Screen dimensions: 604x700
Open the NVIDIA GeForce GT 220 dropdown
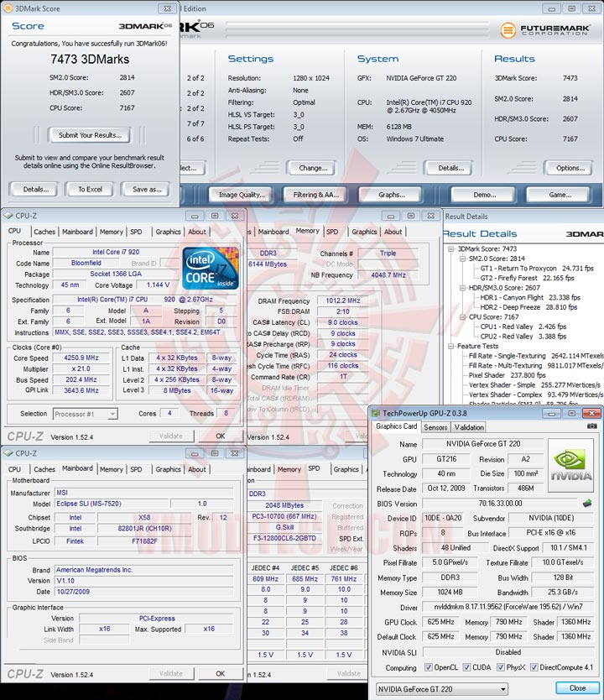[441, 689]
